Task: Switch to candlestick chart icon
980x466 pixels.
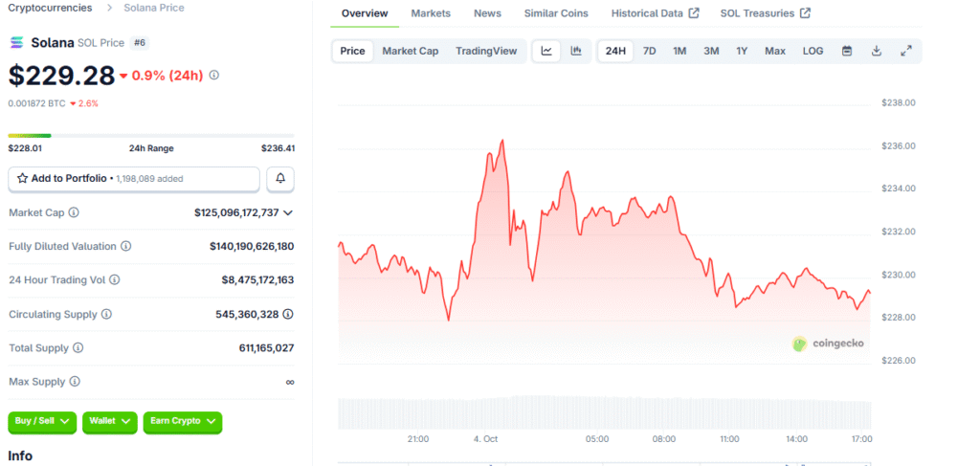Action: [576, 51]
